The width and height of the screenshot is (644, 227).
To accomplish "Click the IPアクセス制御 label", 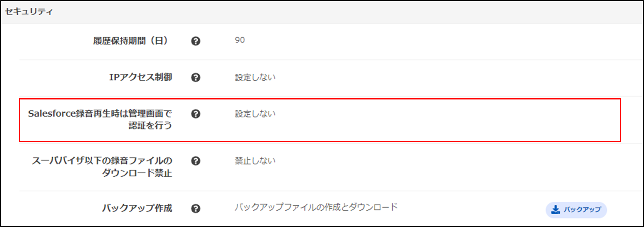I will (x=141, y=77).
